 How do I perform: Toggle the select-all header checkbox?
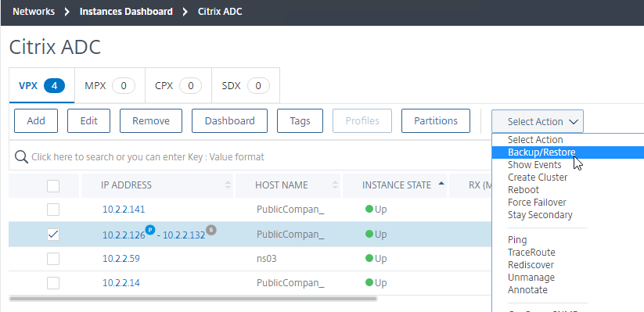click(53, 186)
